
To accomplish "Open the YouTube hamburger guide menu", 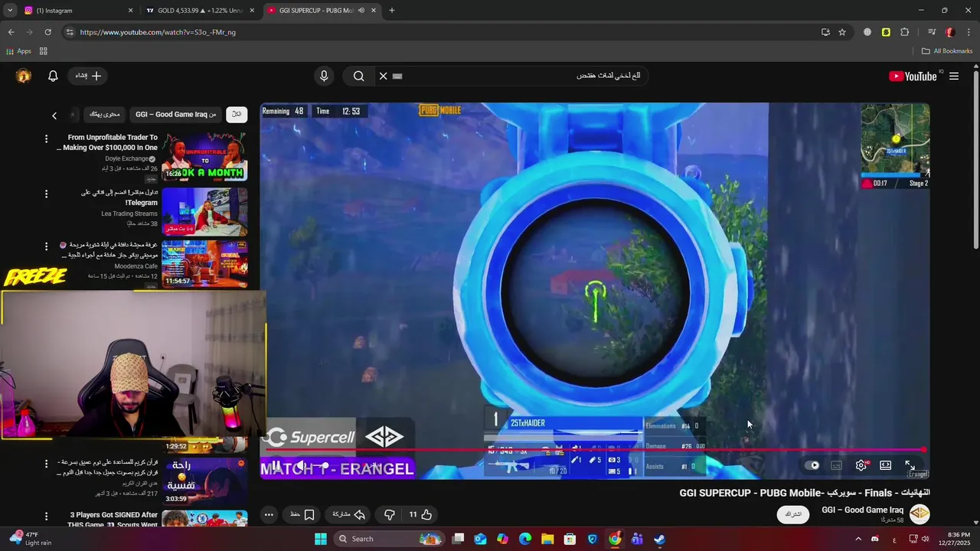I will click(x=954, y=76).
